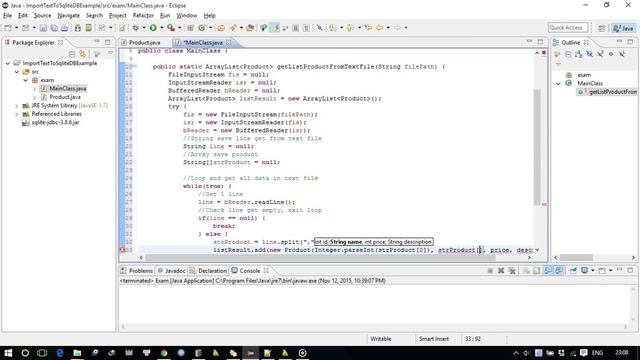Image resolution: width=640 pixels, height=360 pixels.
Task: Open the Refactor menu
Action: point(143,16)
